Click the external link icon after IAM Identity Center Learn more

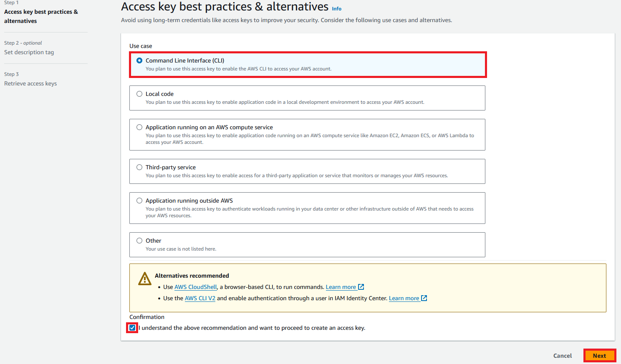424,298
